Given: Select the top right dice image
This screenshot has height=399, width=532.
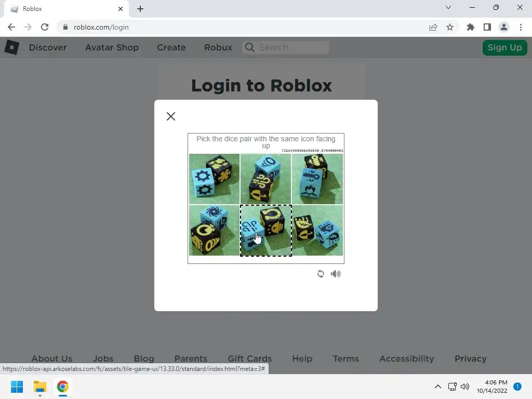Looking at the screenshot, I should (x=317, y=179).
